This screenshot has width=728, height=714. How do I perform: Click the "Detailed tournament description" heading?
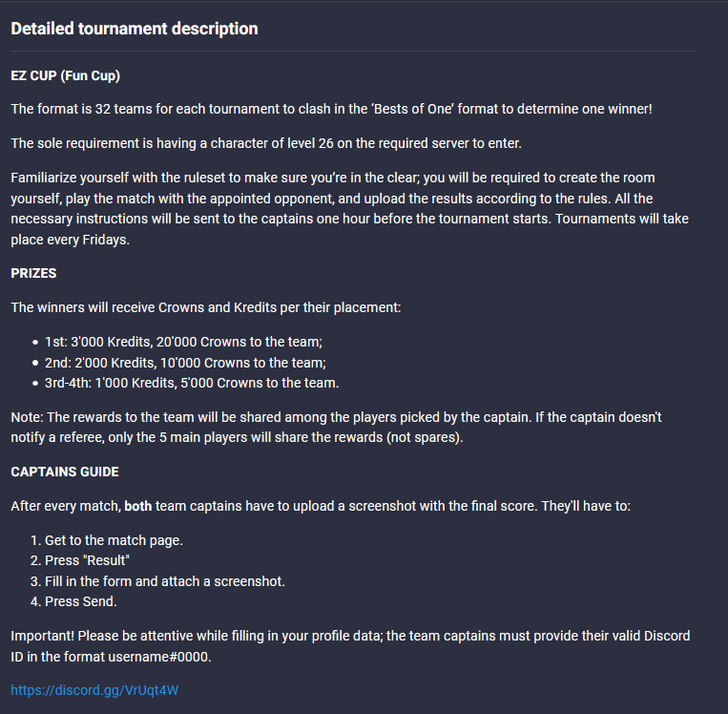tap(135, 29)
